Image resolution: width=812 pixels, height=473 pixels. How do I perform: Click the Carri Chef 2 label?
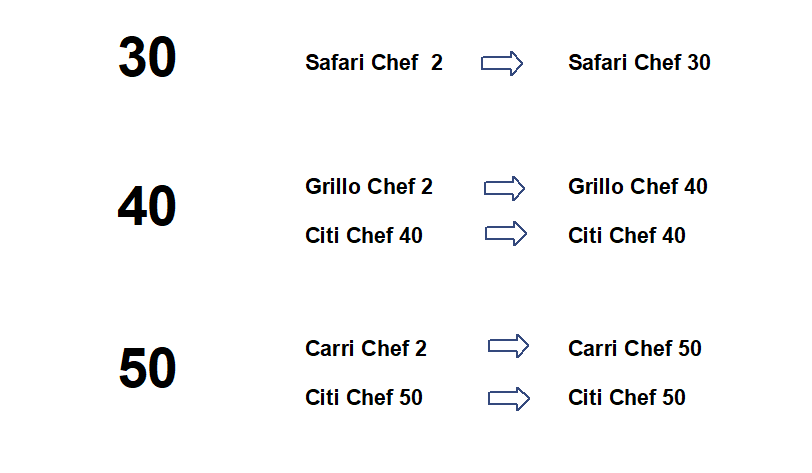(366, 349)
